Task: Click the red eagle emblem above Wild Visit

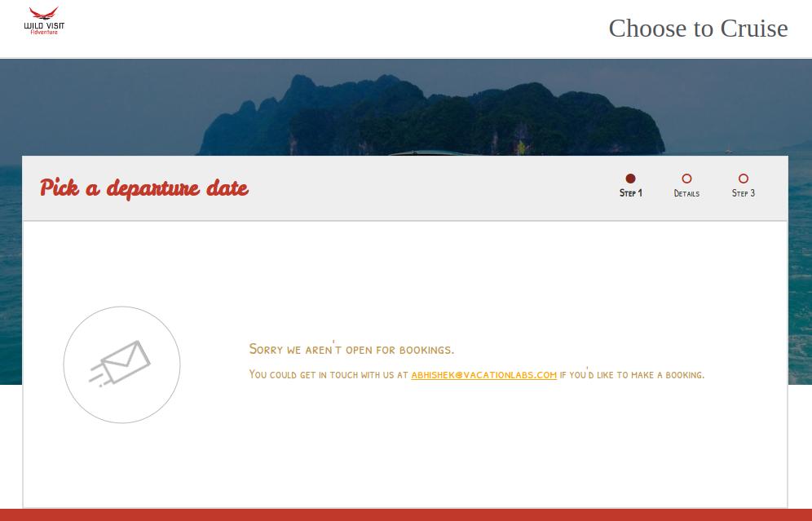Action: click(x=43, y=14)
